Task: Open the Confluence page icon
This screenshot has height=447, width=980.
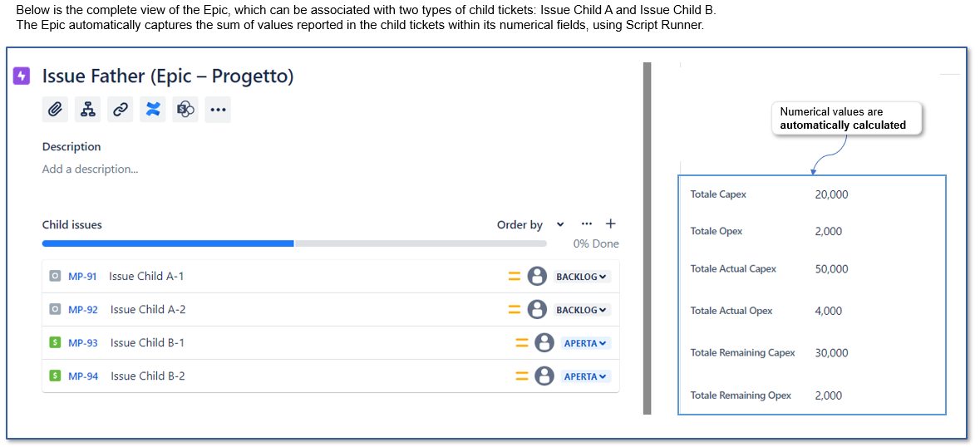Action: coord(152,110)
